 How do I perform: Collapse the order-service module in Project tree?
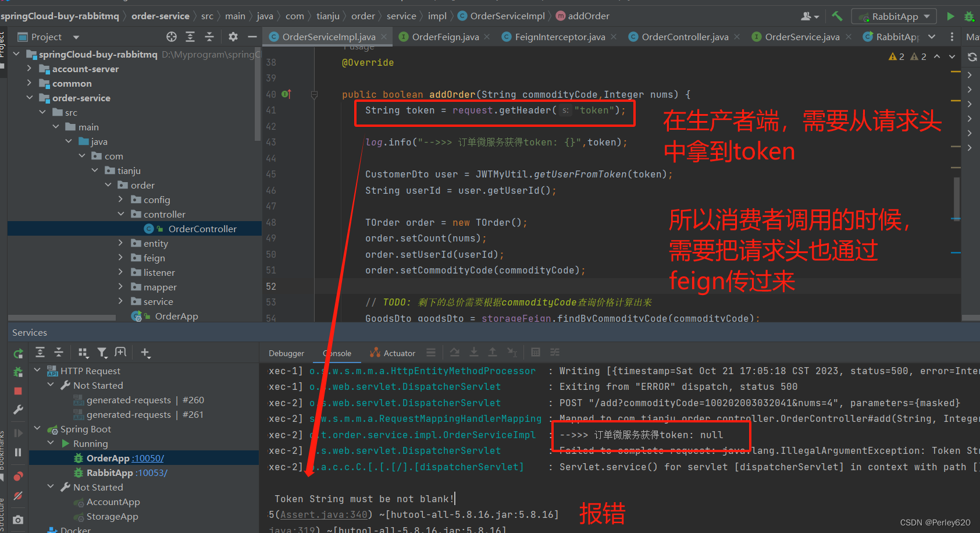click(30, 98)
